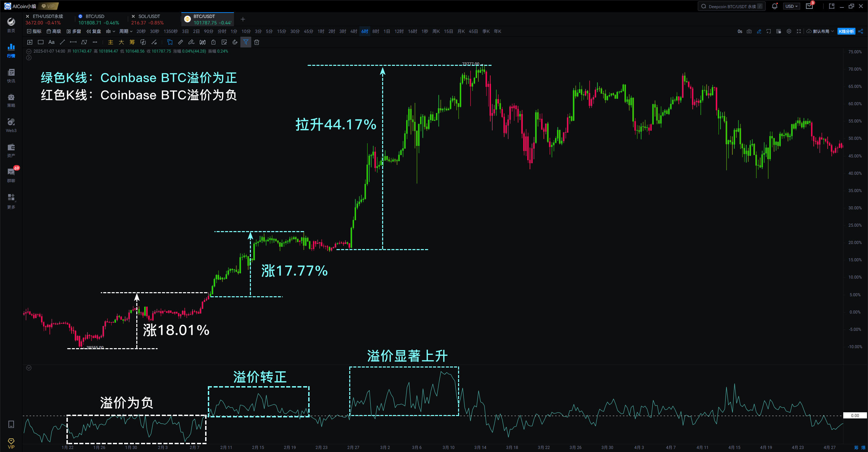Open the 更多 more sidebar icon
Image resolution: width=868 pixels, height=452 pixels.
point(11,201)
